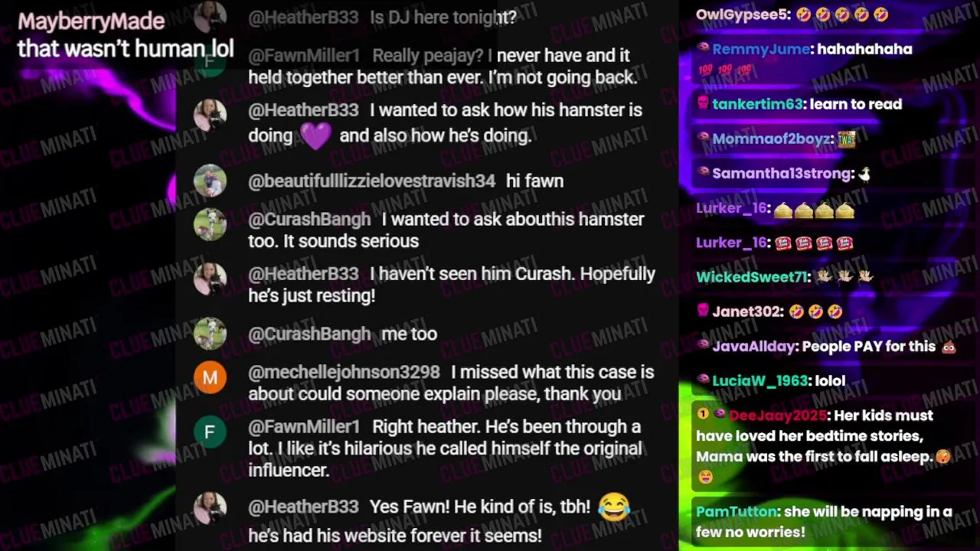The height and width of the screenshot is (551, 980).
Task: Open the @mechellejohnson3298 username
Action: [x=344, y=372]
